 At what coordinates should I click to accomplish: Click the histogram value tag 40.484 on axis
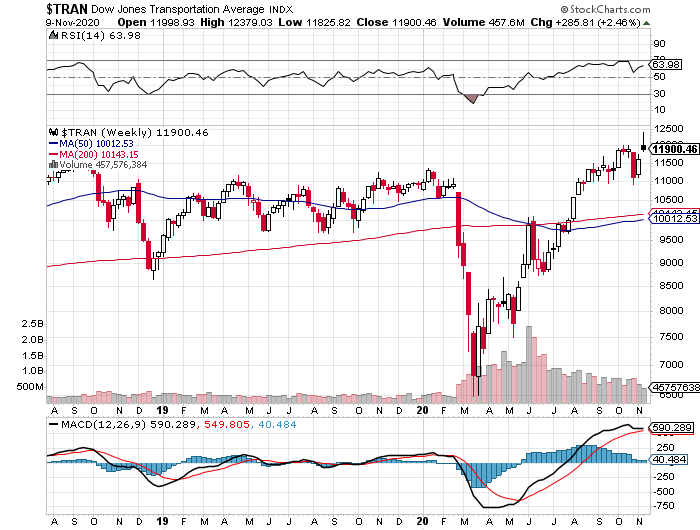point(669,459)
